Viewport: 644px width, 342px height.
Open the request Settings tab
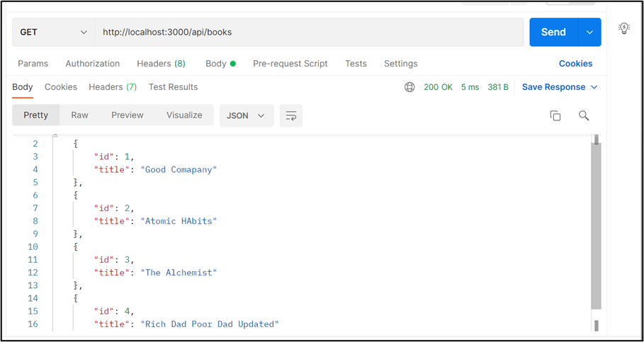pyautogui.click(x=400, y=64)
